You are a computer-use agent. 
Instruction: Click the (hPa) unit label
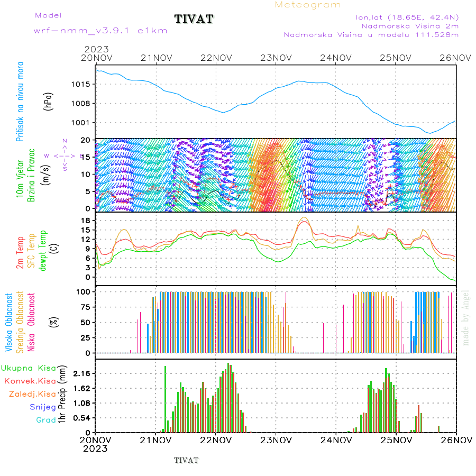pyautogui.click(x=48, y=102)
